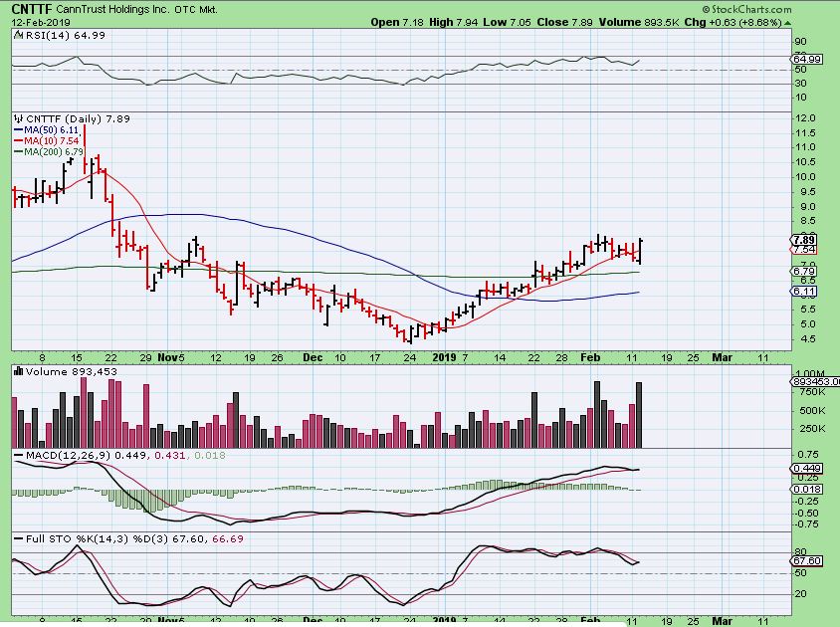Click the MA(200) 6.79 legend entry

coord(49,152)
